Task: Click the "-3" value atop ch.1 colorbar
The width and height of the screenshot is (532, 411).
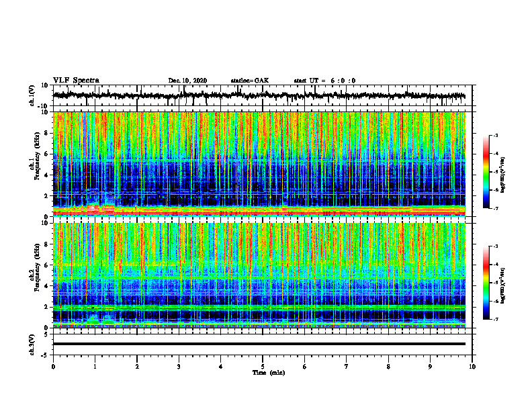Action: point(495,135)
